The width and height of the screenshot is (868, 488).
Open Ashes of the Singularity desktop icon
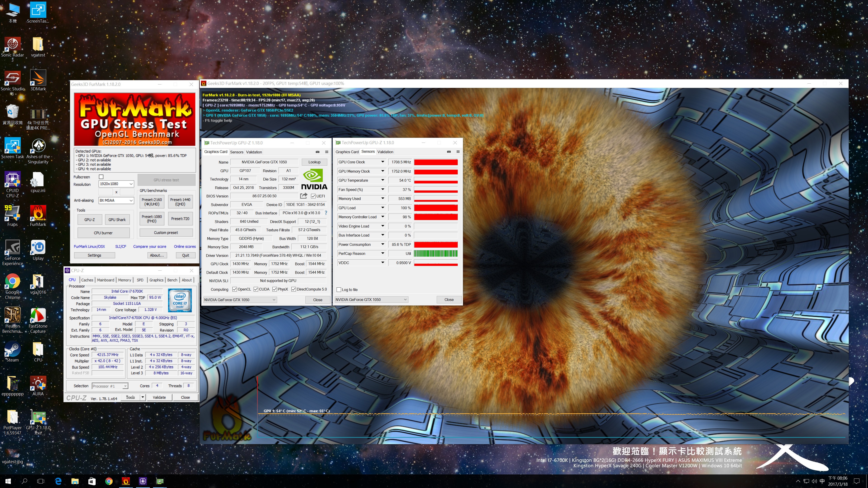pos(38,151)
